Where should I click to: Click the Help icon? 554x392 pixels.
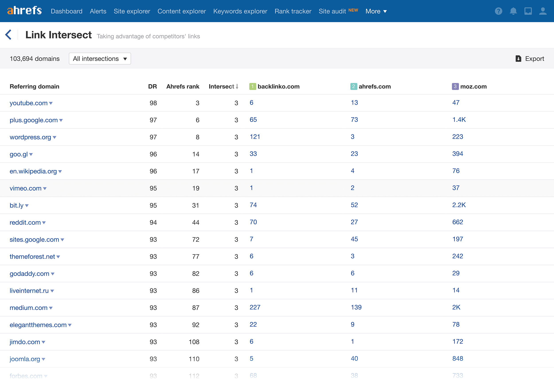(x=498, y=11)
